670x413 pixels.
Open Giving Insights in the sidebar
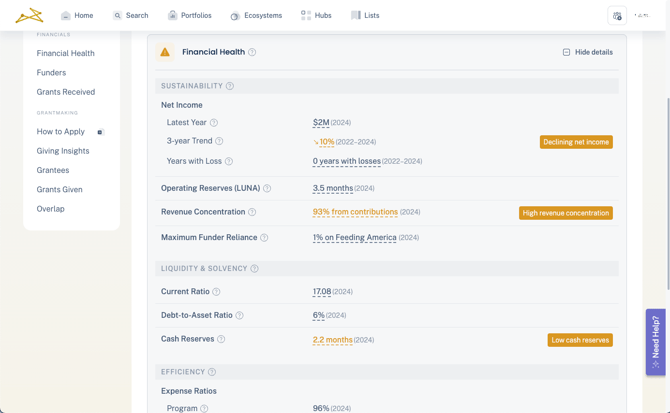[63, 151]
